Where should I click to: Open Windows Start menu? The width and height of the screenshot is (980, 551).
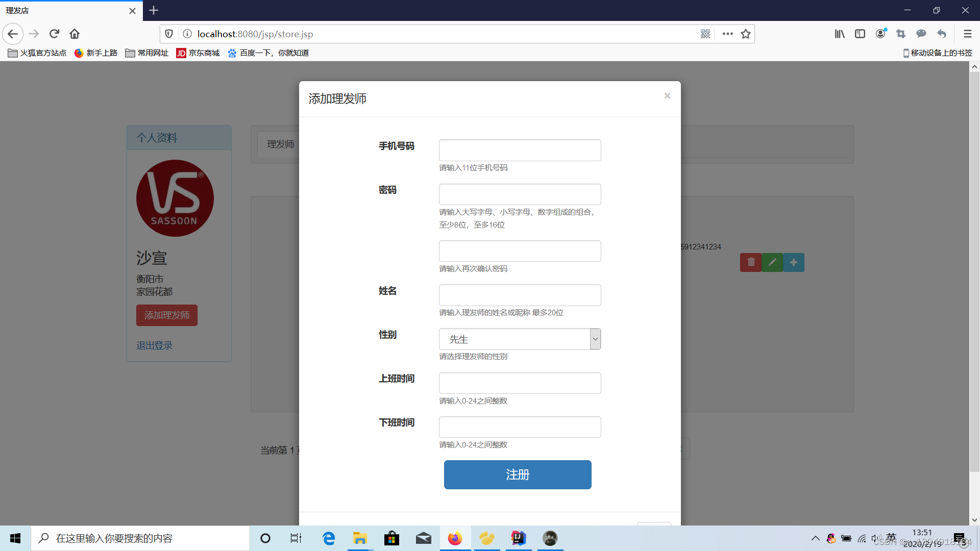click(x=15, y=538)
